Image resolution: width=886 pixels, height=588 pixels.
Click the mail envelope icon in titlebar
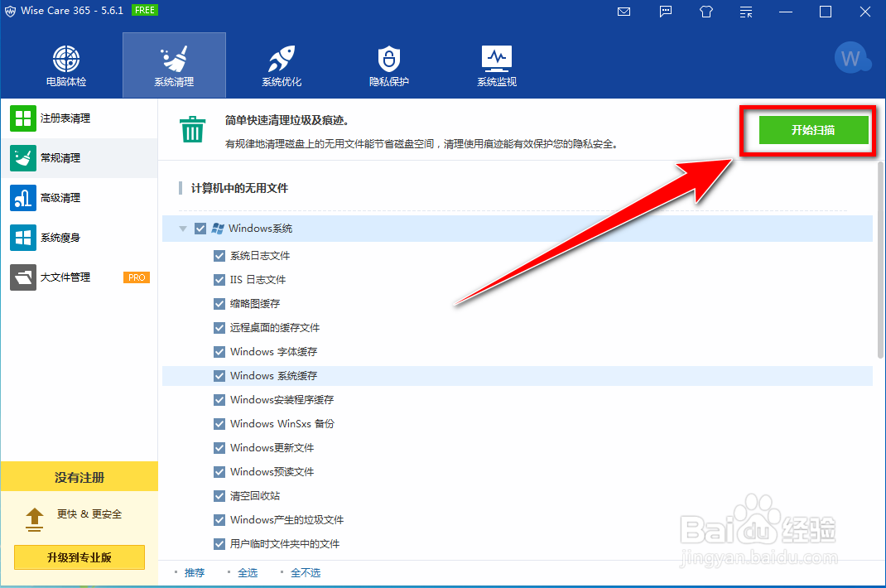point(623,12)
